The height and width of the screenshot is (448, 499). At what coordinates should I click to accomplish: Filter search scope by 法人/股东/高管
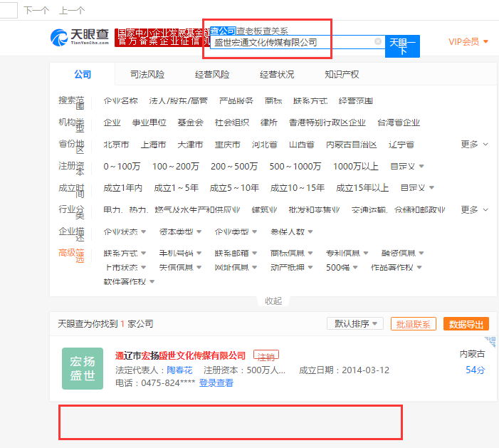(x=178, y=101)
